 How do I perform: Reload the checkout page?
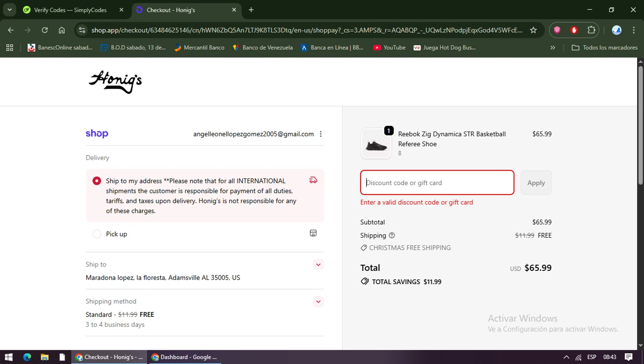click(45, 30)
